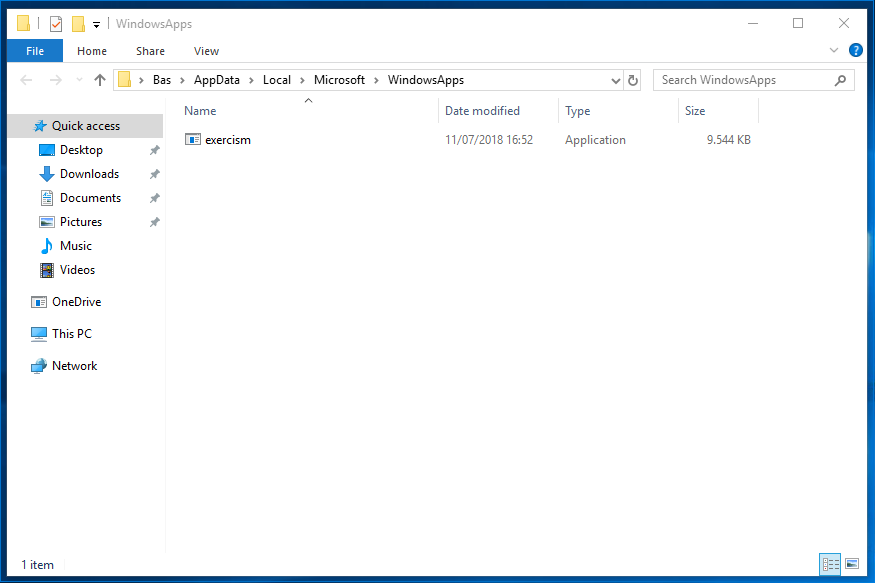
Task: Open the address bar history dropdown
Action: click(x=616, y=80)
